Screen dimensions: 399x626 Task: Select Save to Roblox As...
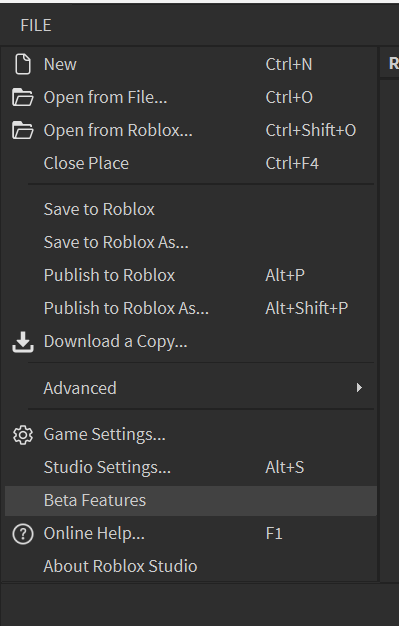tap(191, 242)
